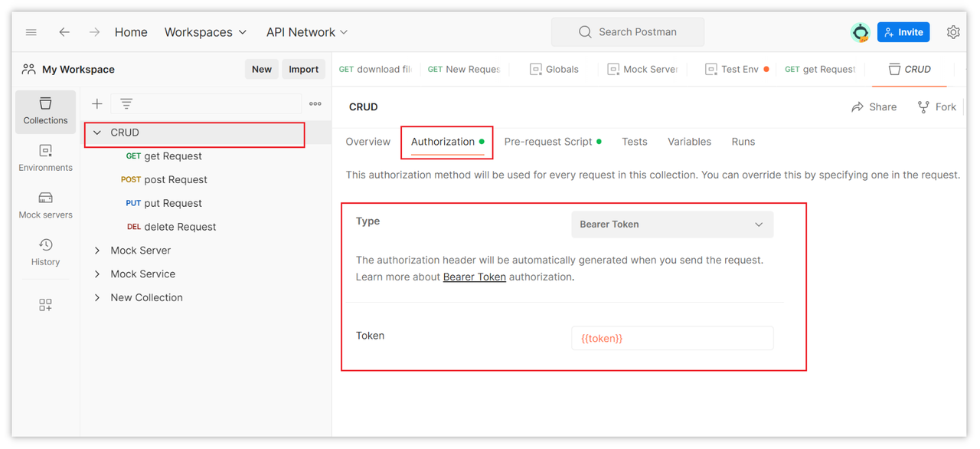
Task: Select the CRUD collection tab
Action: [910, 69]
